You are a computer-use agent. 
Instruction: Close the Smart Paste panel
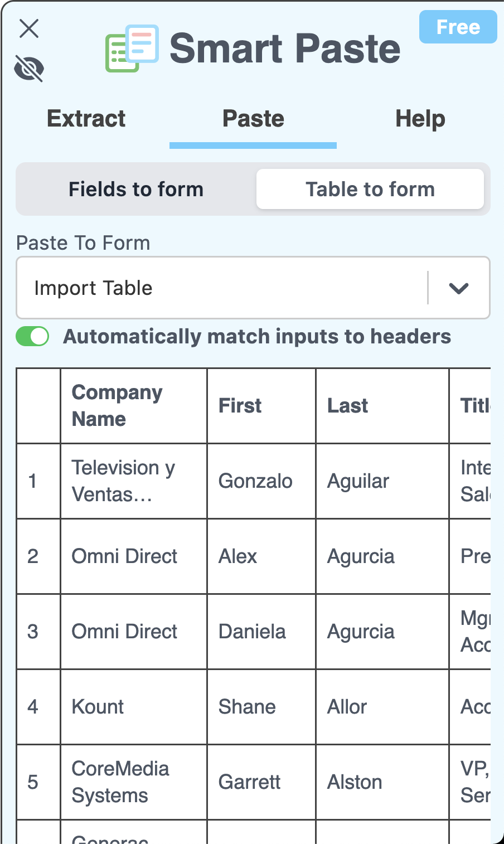(x=29, y=28)
